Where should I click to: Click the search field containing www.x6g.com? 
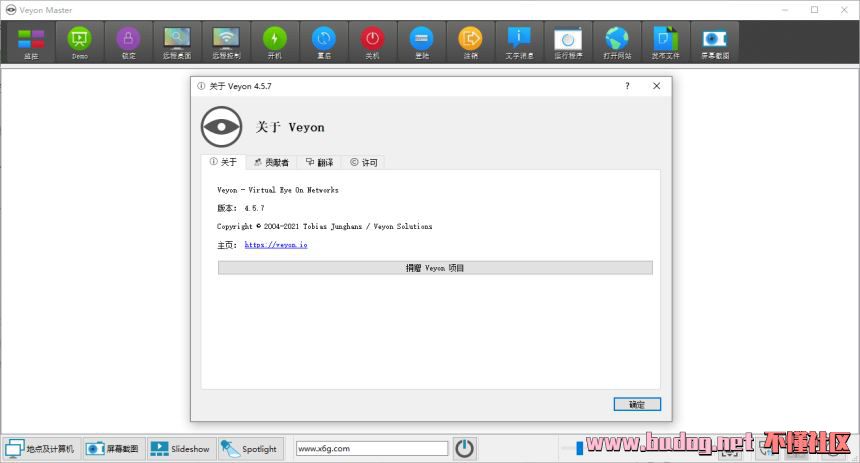(372, 449)
